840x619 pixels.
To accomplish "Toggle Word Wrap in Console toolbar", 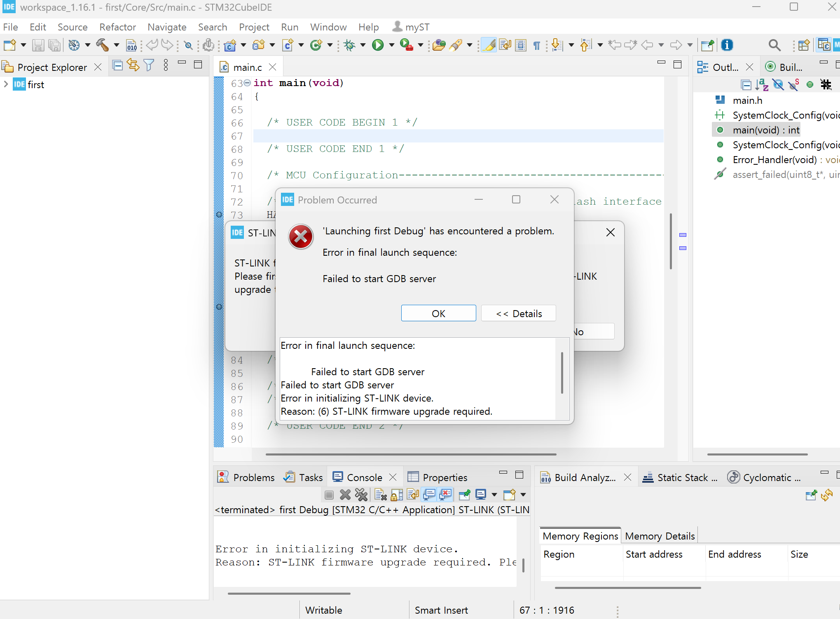I will (x=413, y=494).
